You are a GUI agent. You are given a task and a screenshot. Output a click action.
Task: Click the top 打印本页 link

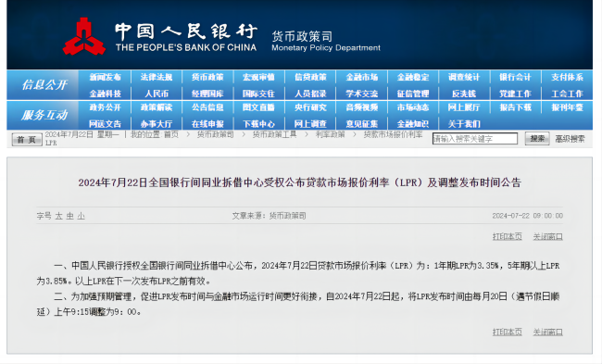508,236
